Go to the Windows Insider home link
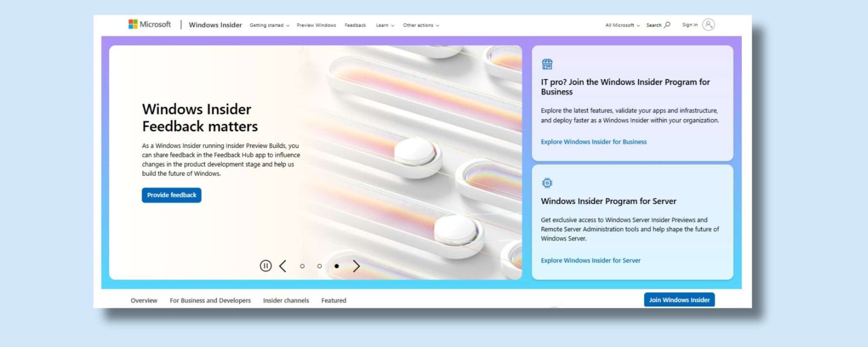Viewport: 868px width, 347px height. (215, 25)
